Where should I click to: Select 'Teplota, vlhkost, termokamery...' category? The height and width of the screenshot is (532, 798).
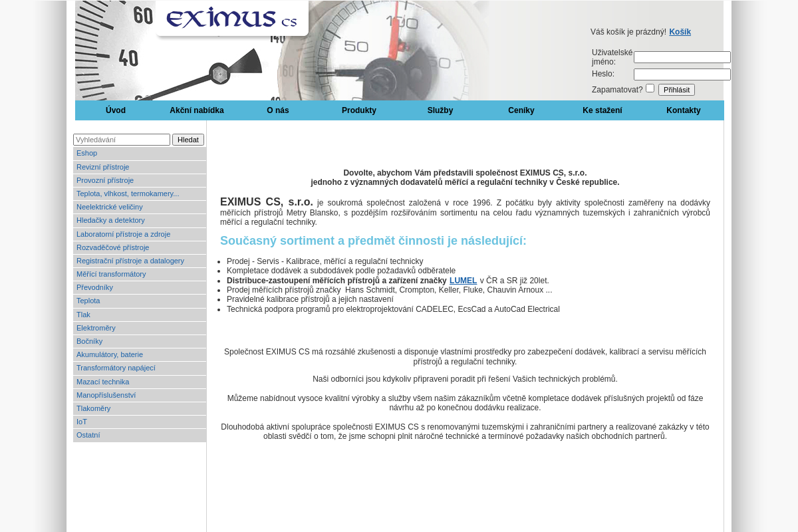click(x=127, y=194)
